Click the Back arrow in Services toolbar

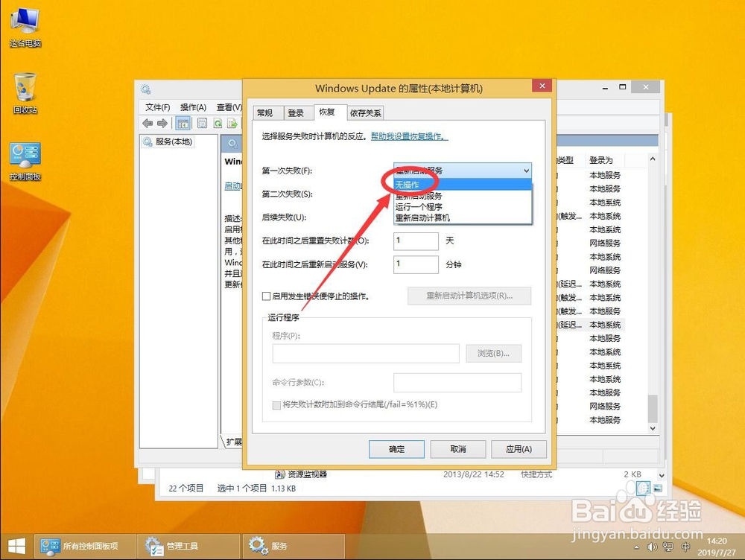[x=148, y=124]
